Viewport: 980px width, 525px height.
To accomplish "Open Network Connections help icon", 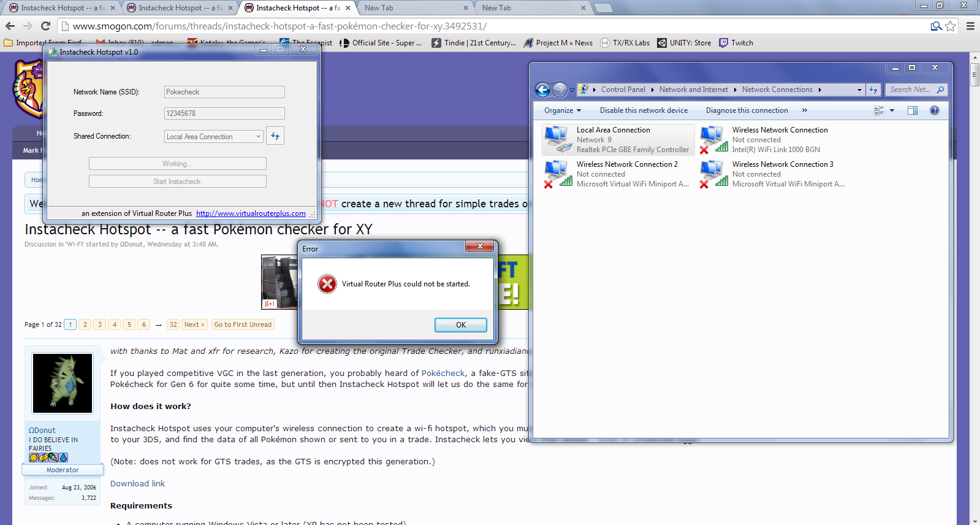I will 934,110.
